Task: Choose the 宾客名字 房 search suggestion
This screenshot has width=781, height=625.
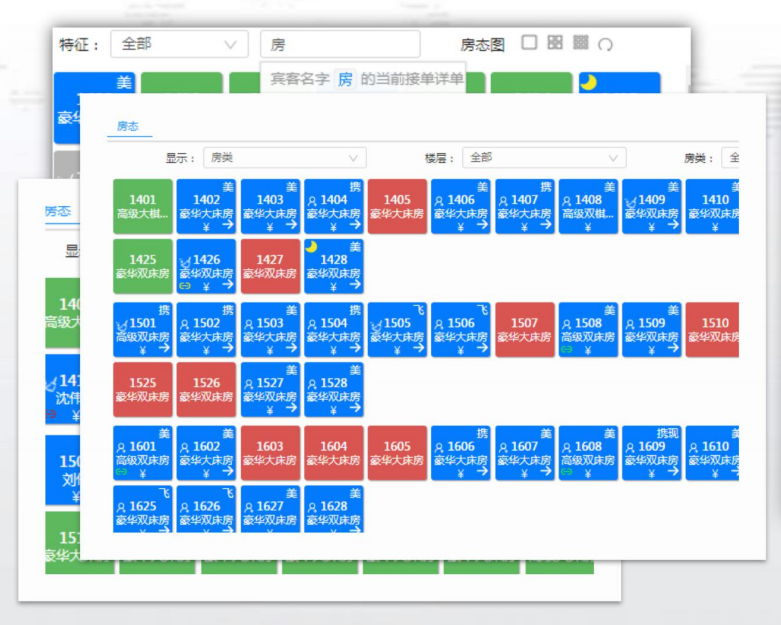Action: [x=366, y=79]
